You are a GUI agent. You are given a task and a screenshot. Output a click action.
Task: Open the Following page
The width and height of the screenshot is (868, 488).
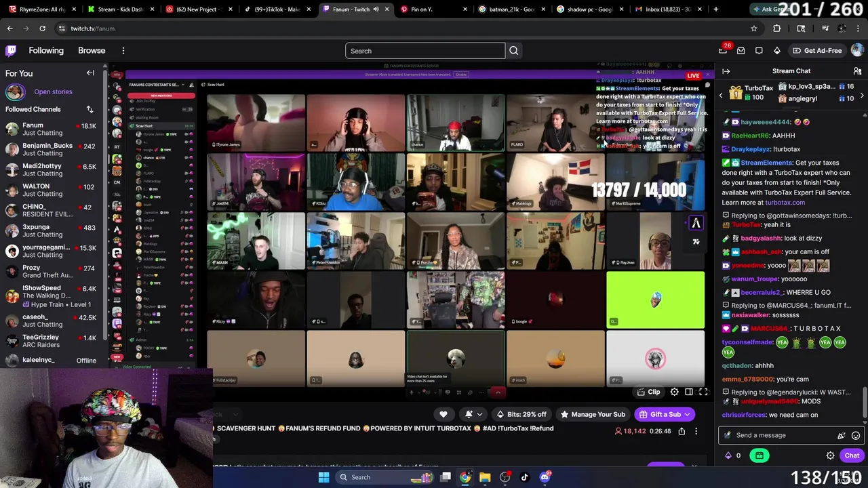(x=46, y=50)
